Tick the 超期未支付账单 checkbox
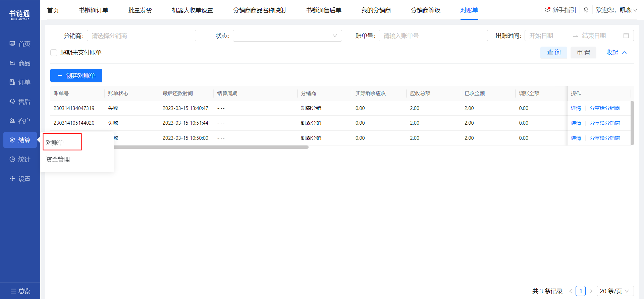644x299 pixels. (x=54, y=53)
